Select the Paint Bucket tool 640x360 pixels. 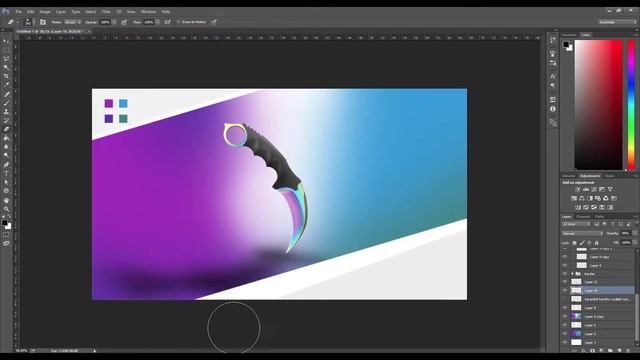[x=6, y=138]
